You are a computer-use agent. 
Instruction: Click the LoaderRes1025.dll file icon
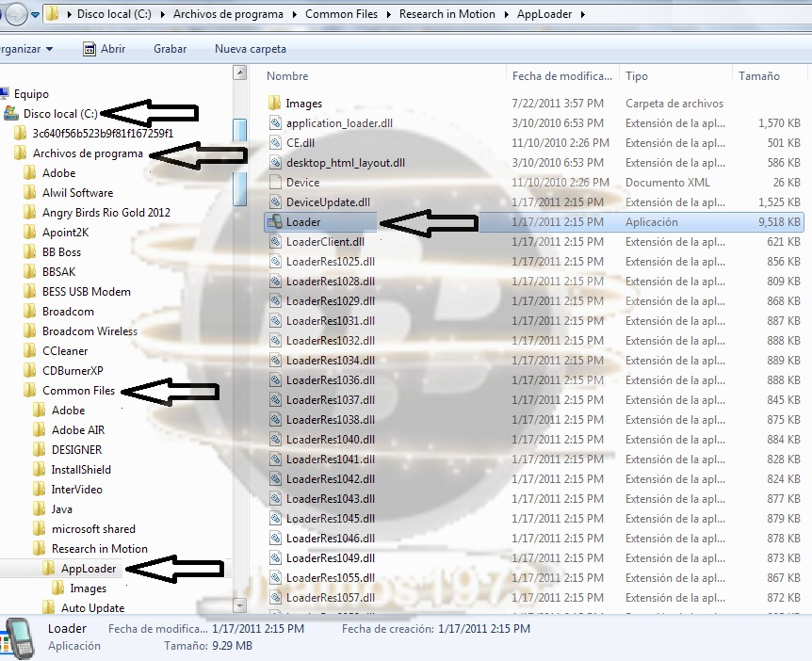(275, 262)
